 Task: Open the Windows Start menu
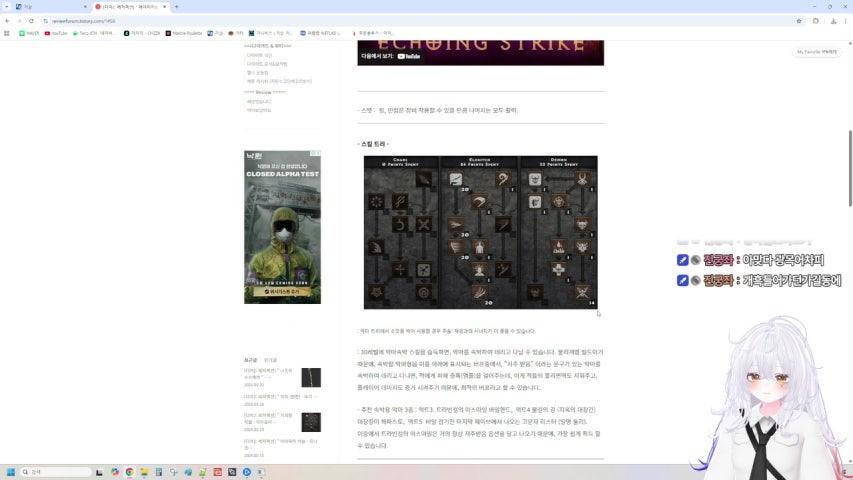[x=10, y=472]
